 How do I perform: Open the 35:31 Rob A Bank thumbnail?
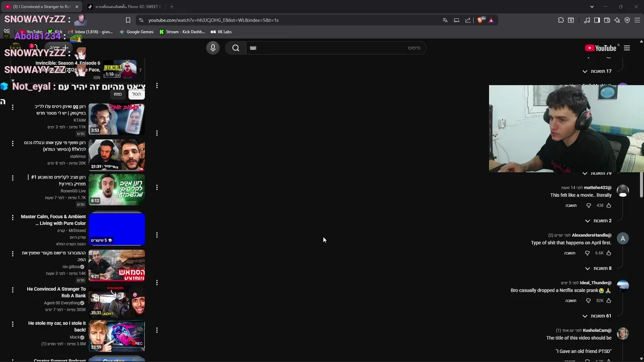(117, 301)
